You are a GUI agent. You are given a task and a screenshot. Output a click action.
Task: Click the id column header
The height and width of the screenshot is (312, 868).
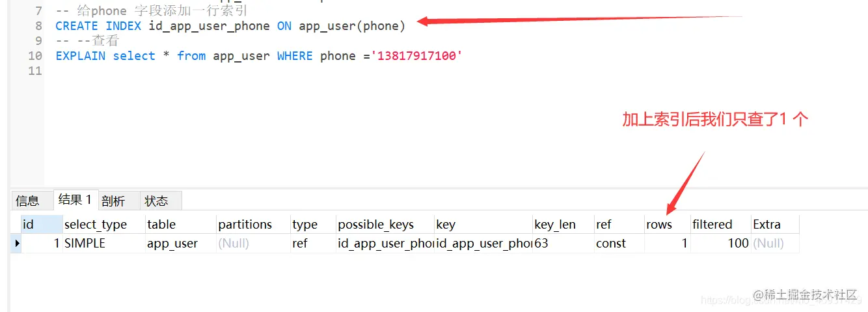click(42, 224)
